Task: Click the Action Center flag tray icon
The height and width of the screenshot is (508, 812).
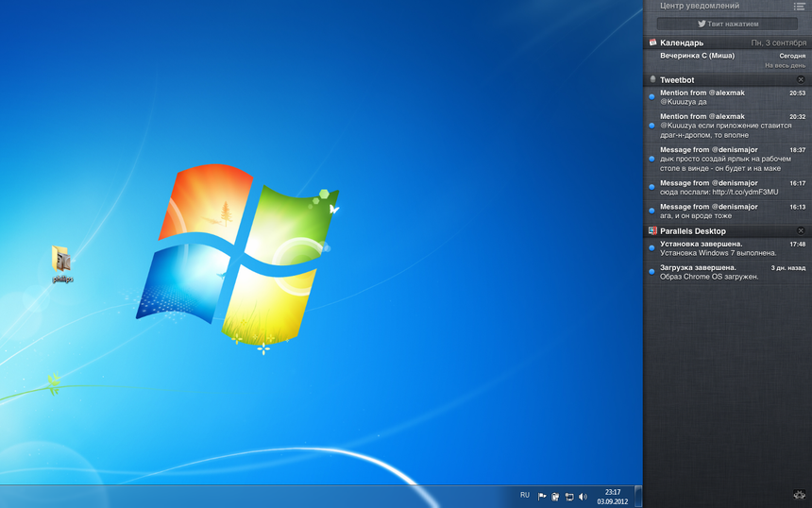Action: point(542,497)
